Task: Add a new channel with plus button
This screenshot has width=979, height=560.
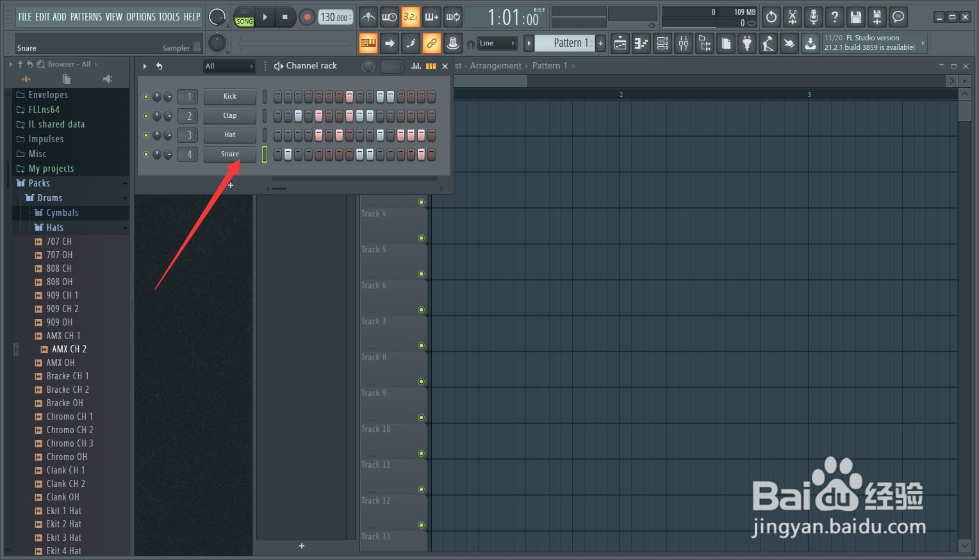Action: (x=231, y=185)
